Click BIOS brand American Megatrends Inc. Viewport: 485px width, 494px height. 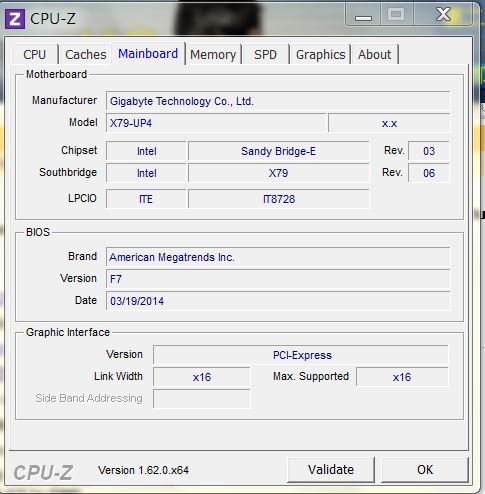tap(278, 257)
